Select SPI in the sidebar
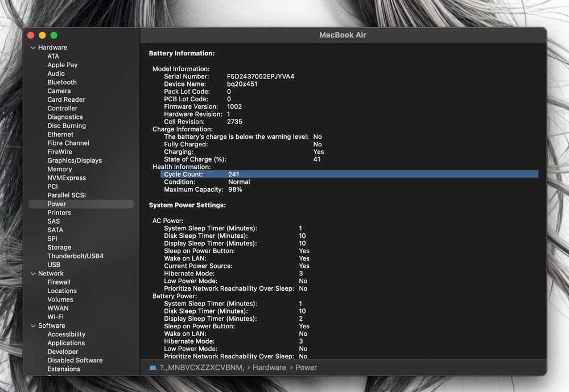The height and width of the screenshot is (392, 569). tap(52, 239)
